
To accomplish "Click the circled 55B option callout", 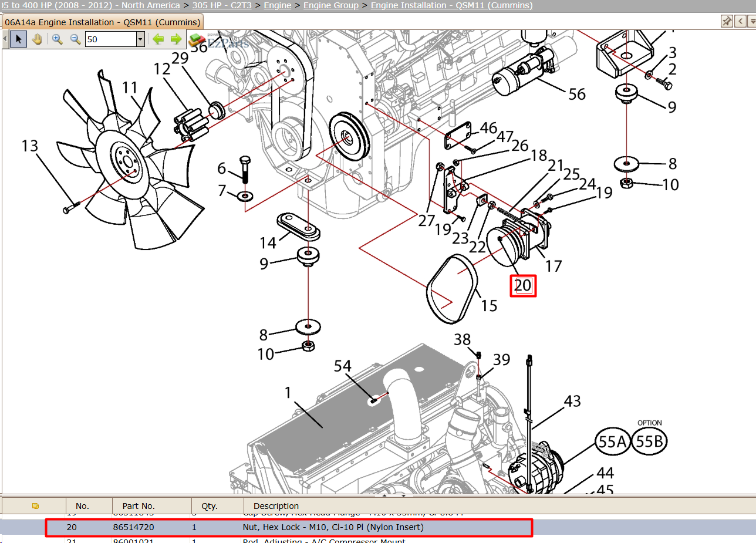I will coord(650,441).
